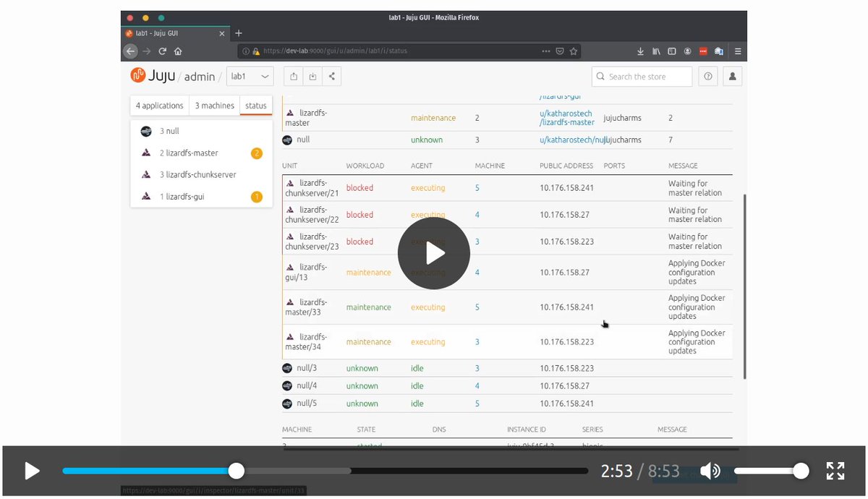Screen dimensions: 868x499
Task: Select 1 lizardfs-gui in sidebar list
Action: tap(201, 196)
